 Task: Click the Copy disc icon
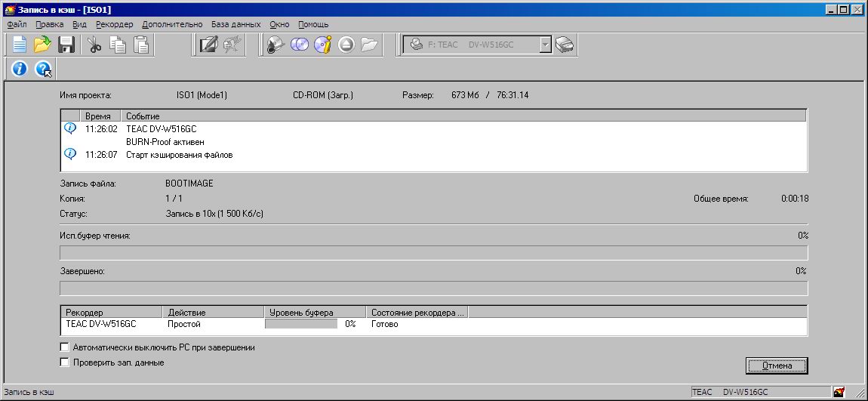tap(299, 45)
